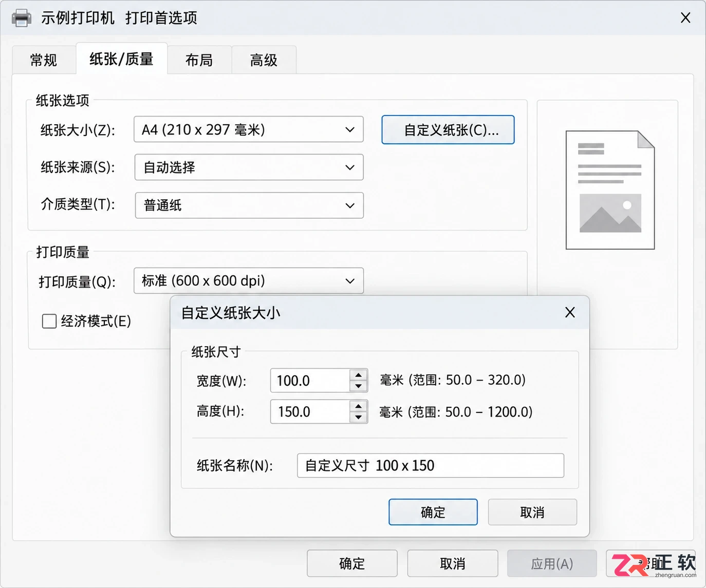Click the document preview thumbnail

[x=610, y=190]
